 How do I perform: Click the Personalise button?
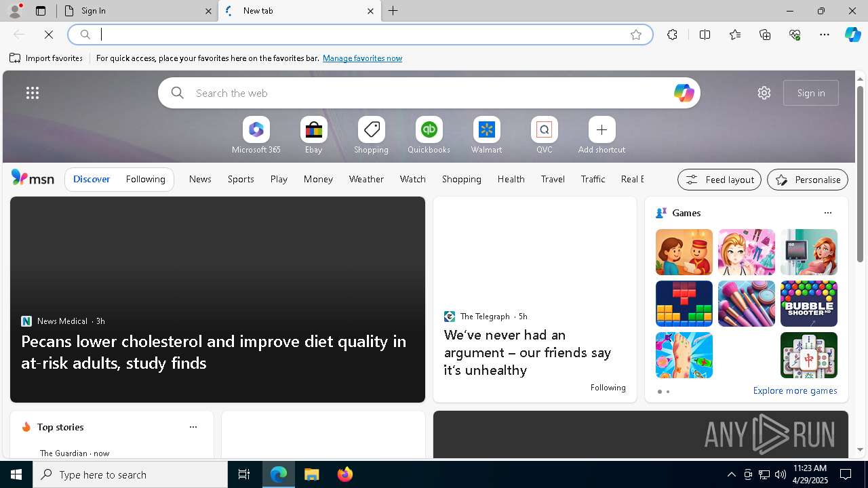coord(808,180)
